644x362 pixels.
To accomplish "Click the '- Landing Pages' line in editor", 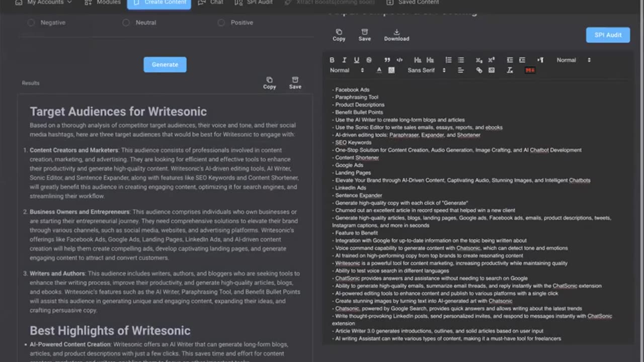I will point(351,172).
